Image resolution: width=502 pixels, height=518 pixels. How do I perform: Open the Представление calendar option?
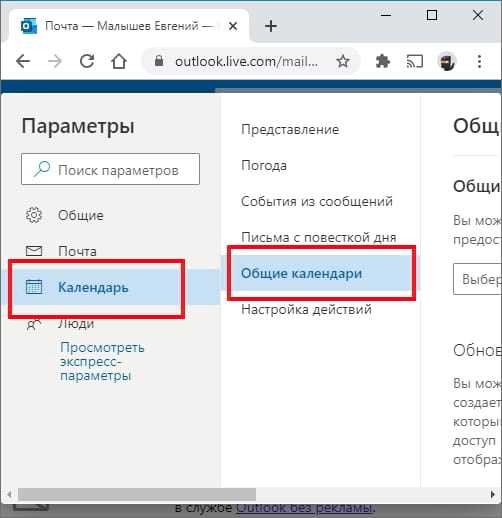(290, 129)
